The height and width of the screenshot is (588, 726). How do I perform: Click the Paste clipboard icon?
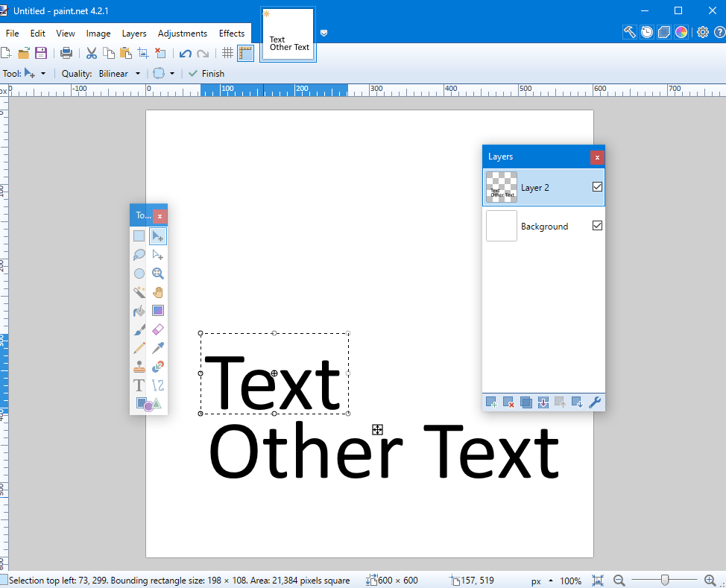(x=125, y=53)
